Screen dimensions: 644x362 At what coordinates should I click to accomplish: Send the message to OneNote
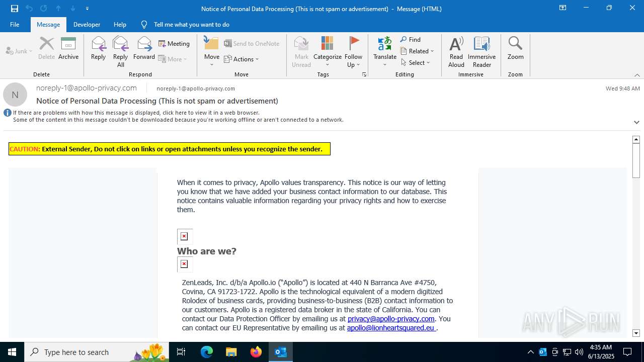click(252, 44)
